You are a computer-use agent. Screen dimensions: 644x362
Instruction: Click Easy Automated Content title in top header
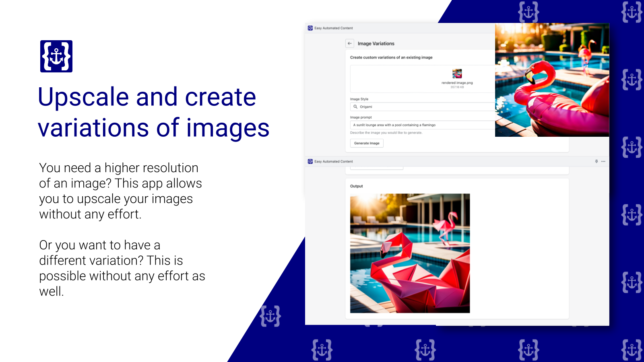point(334,28)
